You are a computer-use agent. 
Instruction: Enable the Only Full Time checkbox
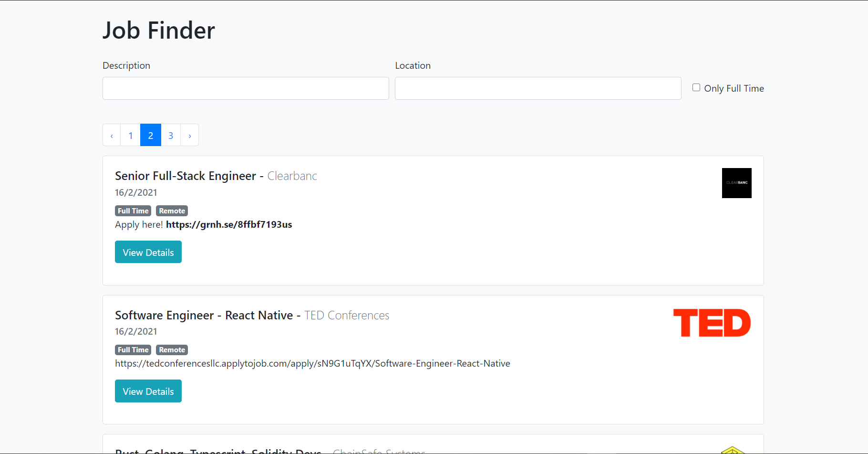(696, 87)
